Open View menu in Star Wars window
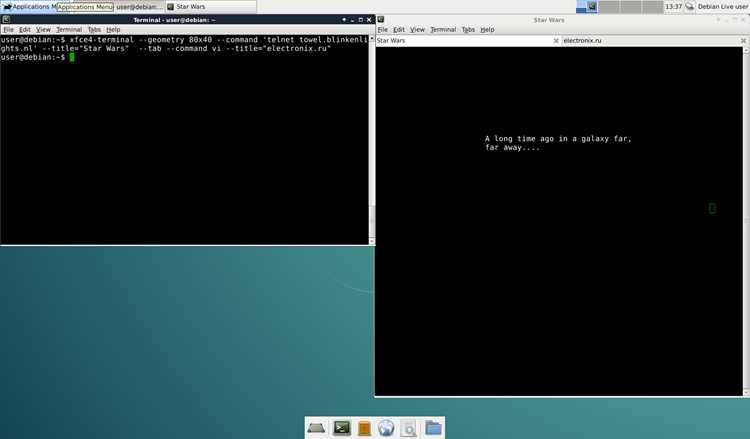The image size is (750, 439). pos(417,30)
